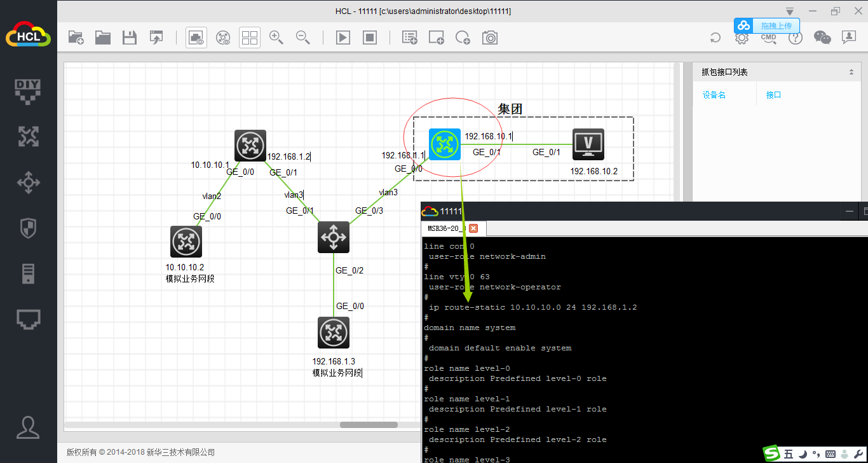Screen dimensions: 868x463
Task: Open the CMD command lookup icon
Action: tap(768, 38)
